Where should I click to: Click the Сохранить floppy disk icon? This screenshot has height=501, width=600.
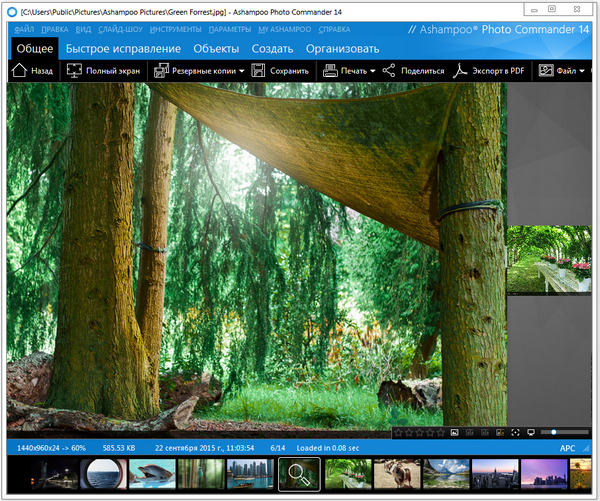tap(259, 71)
